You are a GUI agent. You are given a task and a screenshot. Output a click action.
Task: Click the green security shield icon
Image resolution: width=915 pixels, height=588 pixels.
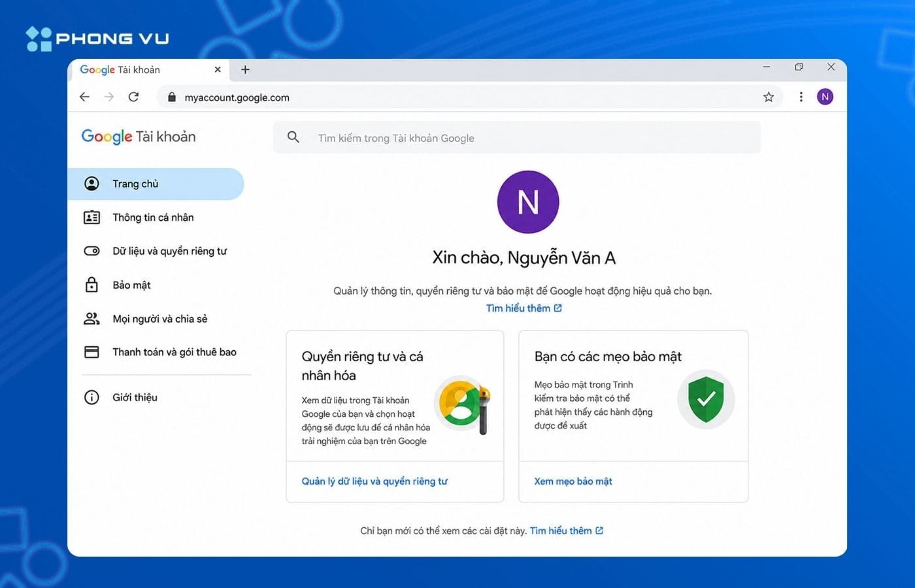pyautogui.click(x=706, y=399)
